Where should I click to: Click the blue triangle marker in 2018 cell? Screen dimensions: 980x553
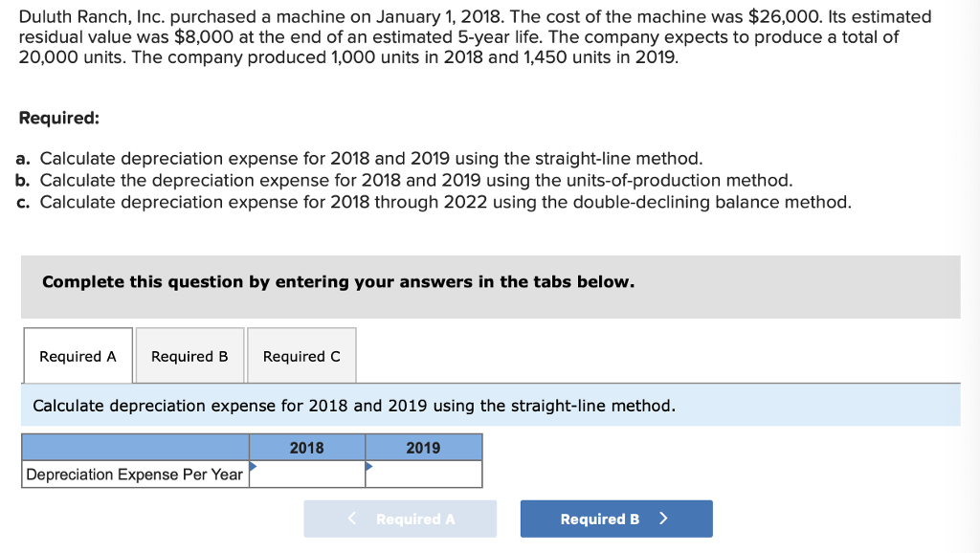point(254,466)
